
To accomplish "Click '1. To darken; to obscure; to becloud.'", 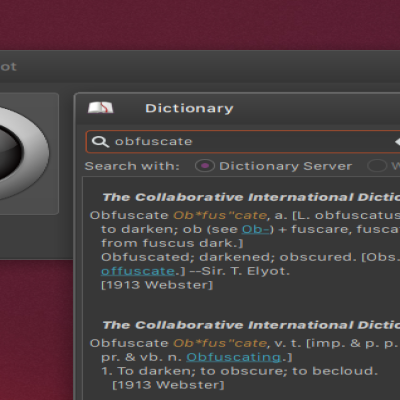I will (x=240, y=371).
